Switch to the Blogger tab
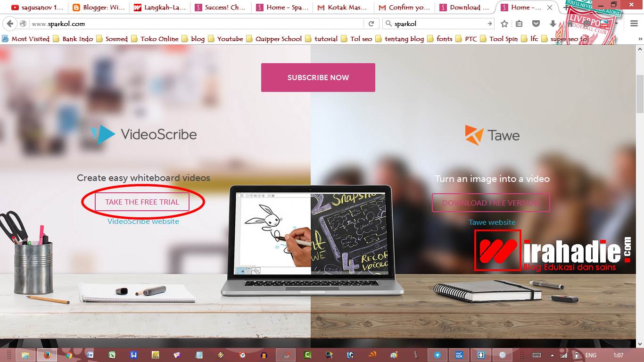The image size is (644, 362). (x=99, y=7)
